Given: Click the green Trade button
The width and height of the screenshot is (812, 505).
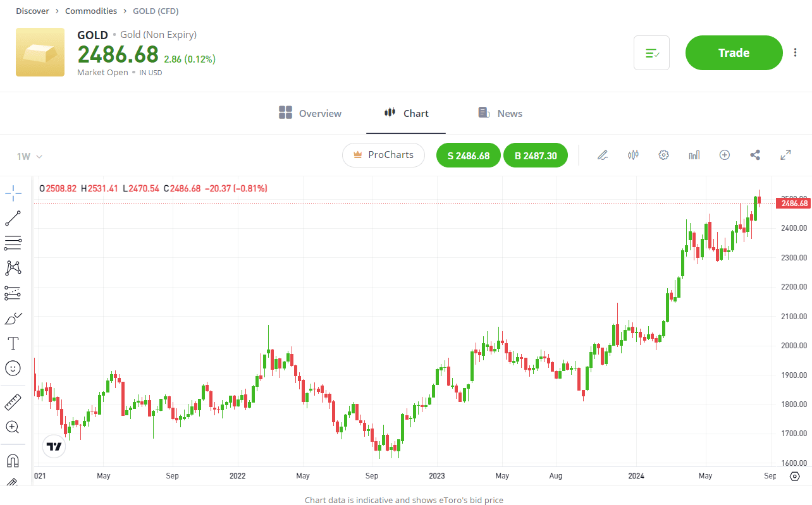Looking at the screenshot, I should point(734,52).
